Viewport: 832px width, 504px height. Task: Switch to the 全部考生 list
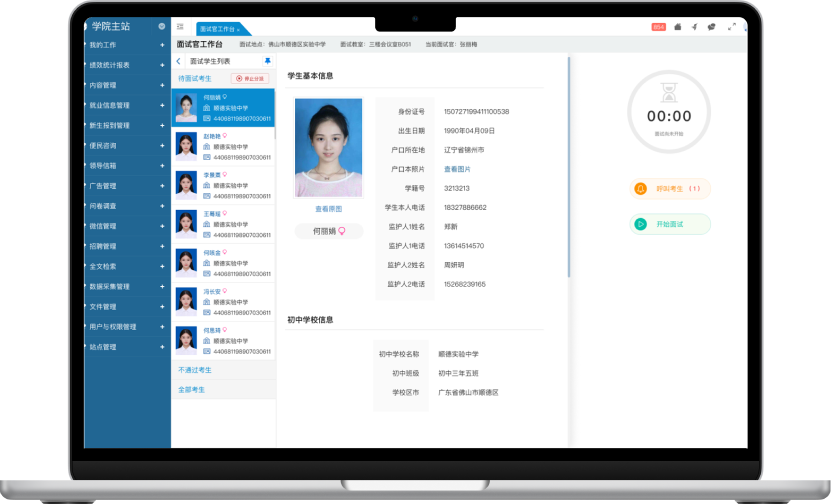(x=191, y=389)
